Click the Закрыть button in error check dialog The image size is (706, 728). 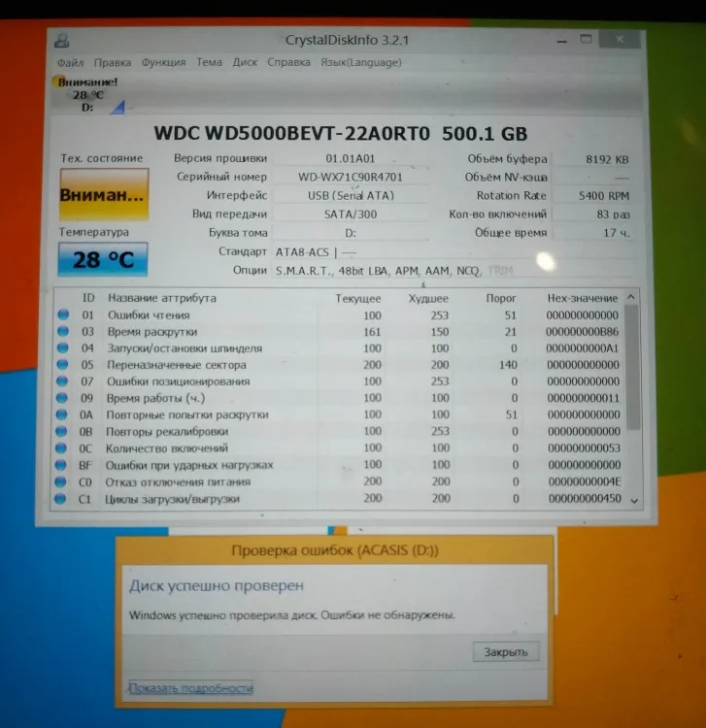(506, 652)
